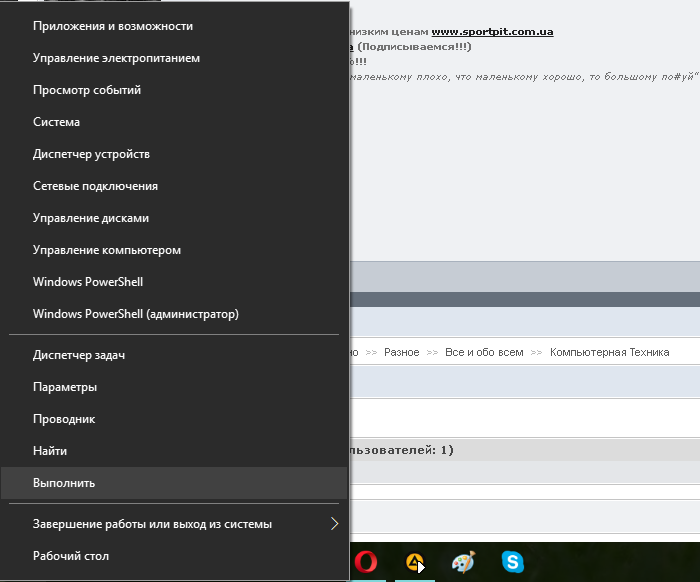Open Управление электропитанием
This screenshot has width=700, height=582.
(116, 58)
